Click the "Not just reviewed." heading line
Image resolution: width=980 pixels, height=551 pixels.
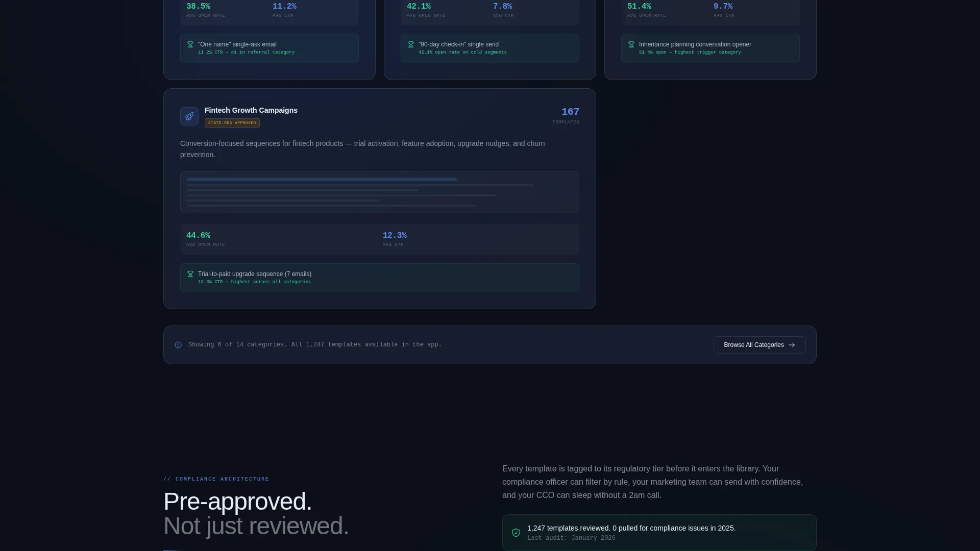tap(256, 526)
